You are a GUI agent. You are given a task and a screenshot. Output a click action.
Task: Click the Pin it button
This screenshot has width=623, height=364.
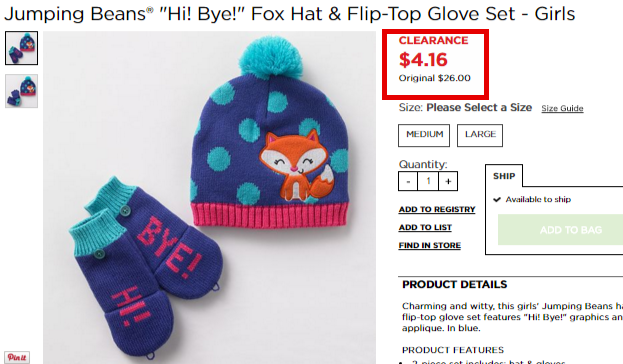[17, 357]
